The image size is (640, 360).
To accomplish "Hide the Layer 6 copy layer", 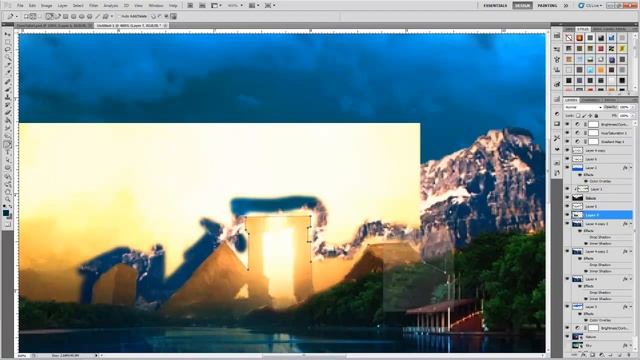I will point(567,151).
